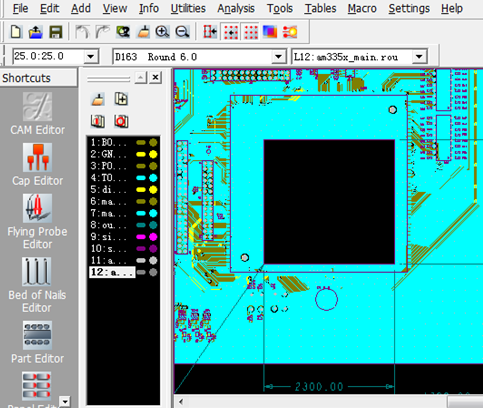Open the Analysis menu
Screen dimensions: 483x408
pos(236,8)
